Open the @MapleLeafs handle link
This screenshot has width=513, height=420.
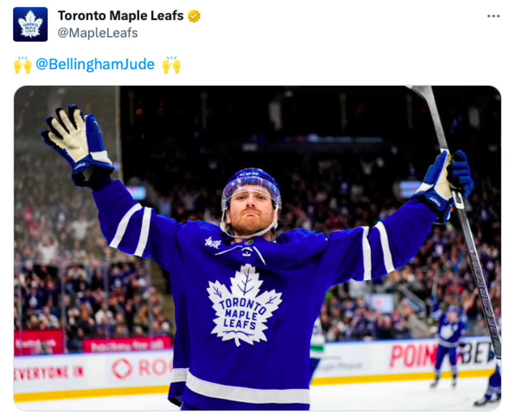click(97, 33)
